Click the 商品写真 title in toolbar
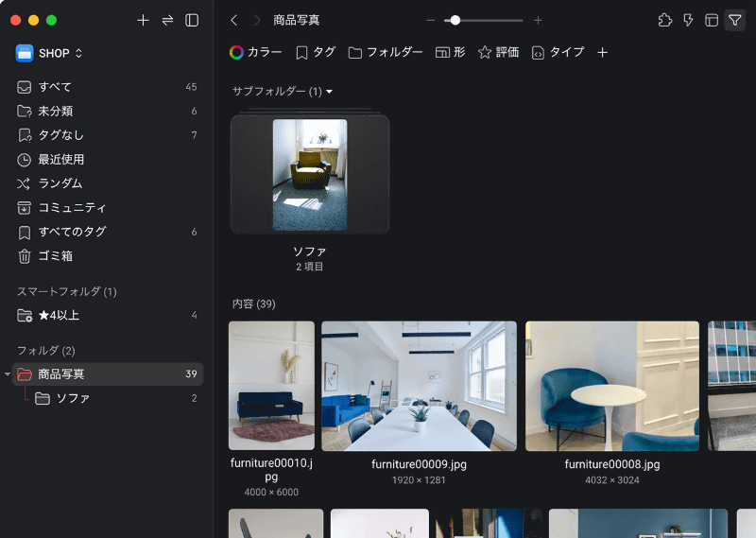 click(296, 20)
